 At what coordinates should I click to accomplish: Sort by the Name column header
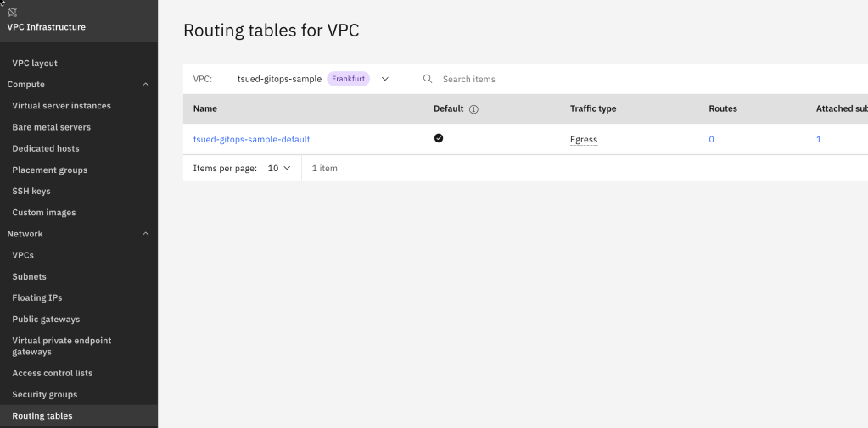[205, 108]
